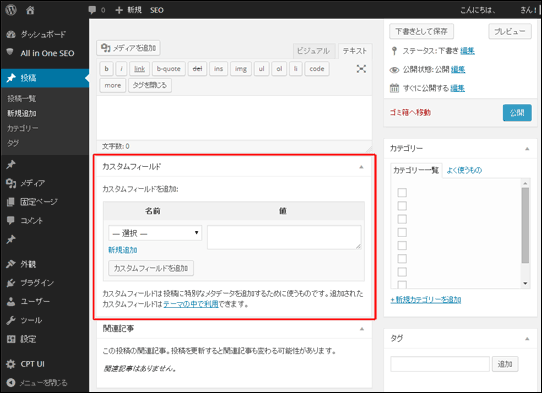Select the Most Used categories tab

click(x=464, y=170)
